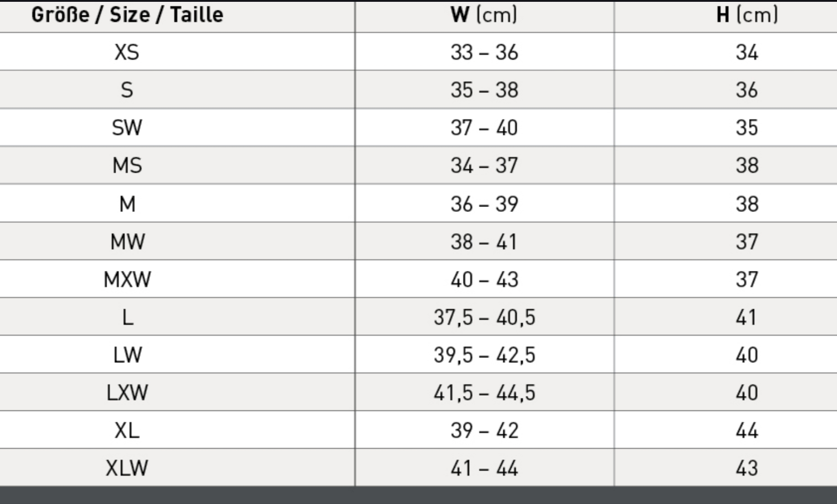Image resolution: width=837 pixels, height=504 pixels.
Task: Select the height value 35 for SW
Action: tap(747, 128)
